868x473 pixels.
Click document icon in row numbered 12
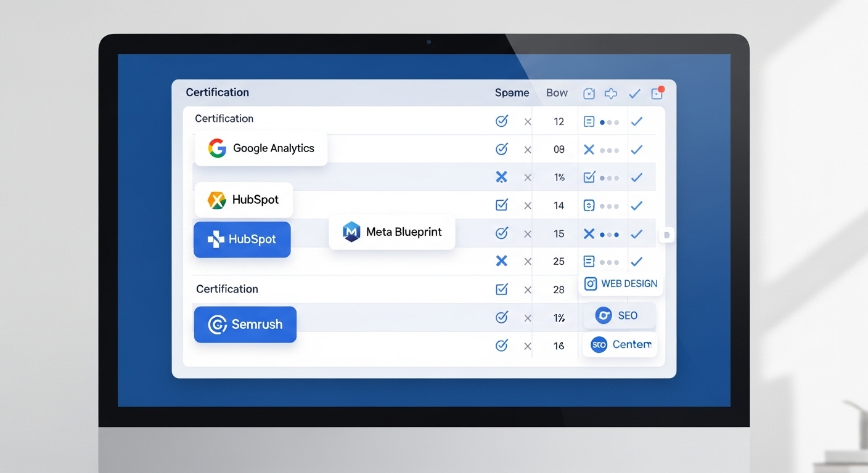coord(589,122)
